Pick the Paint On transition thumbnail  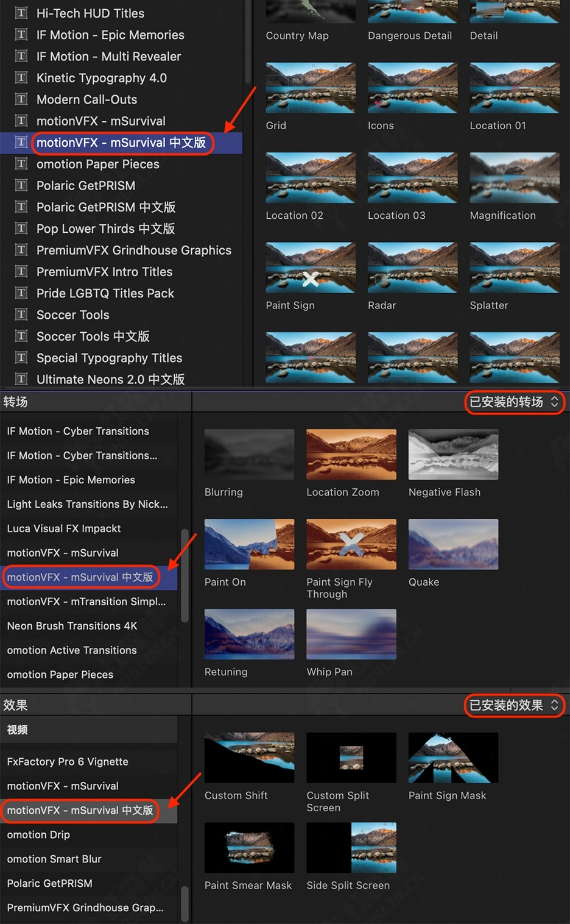249,544
